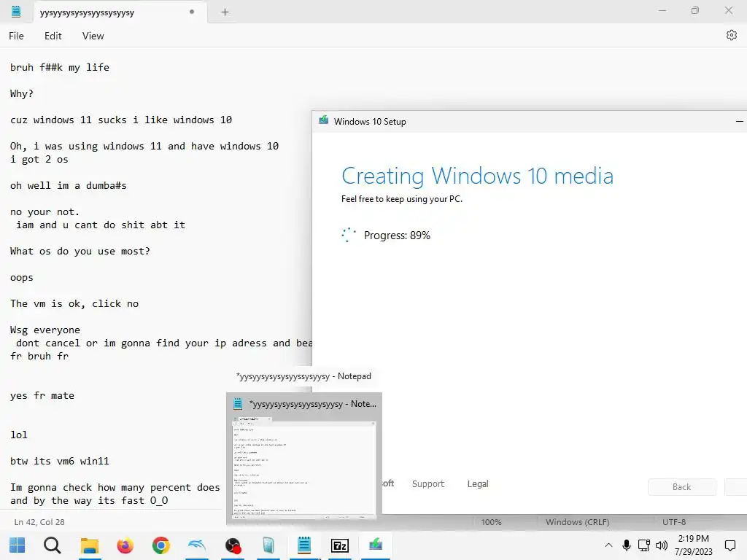The image size is (747, 560).
Task: Open the Edit menu in Notepad
Action: 53,36
